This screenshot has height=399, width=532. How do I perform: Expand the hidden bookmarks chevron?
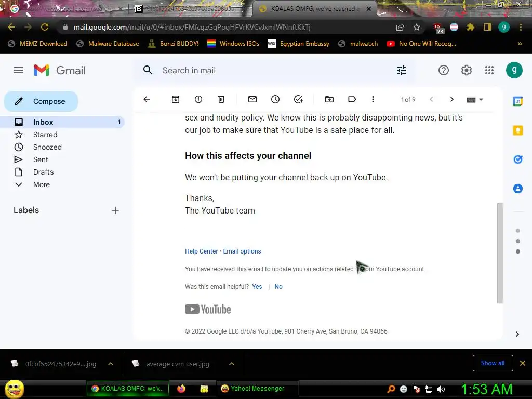[x=520, y=44]
